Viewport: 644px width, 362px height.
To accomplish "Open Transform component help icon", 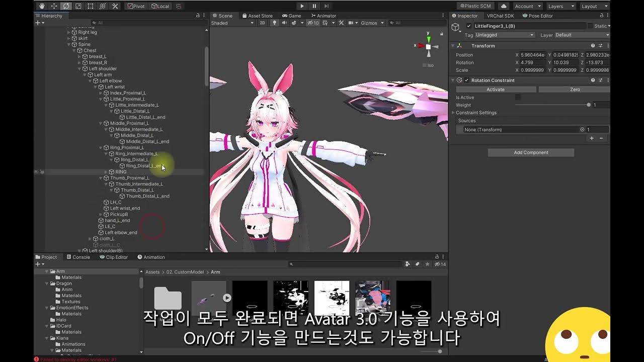I will [593, 46].
